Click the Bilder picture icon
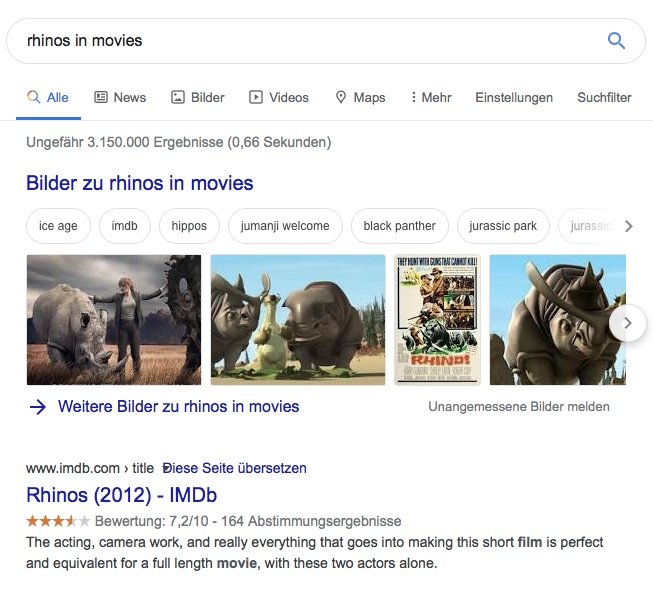Viewport: 653px width, 590px height. (178, 97)
